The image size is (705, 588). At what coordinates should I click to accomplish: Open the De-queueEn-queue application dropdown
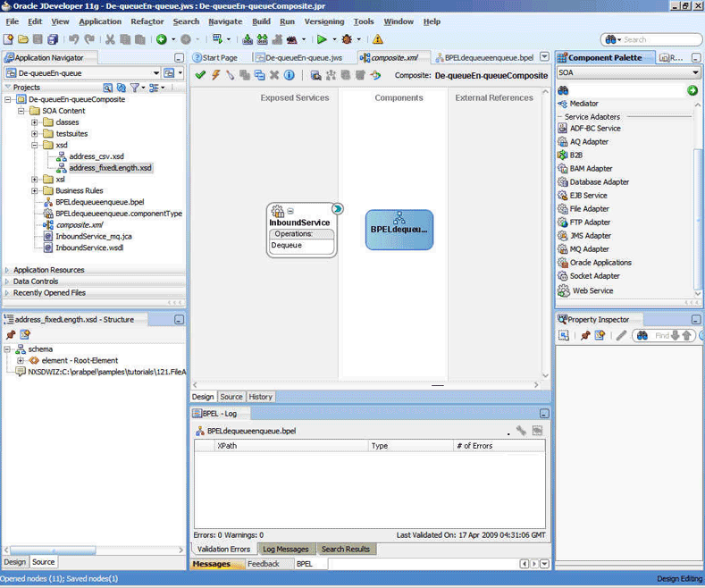[156, 72]
